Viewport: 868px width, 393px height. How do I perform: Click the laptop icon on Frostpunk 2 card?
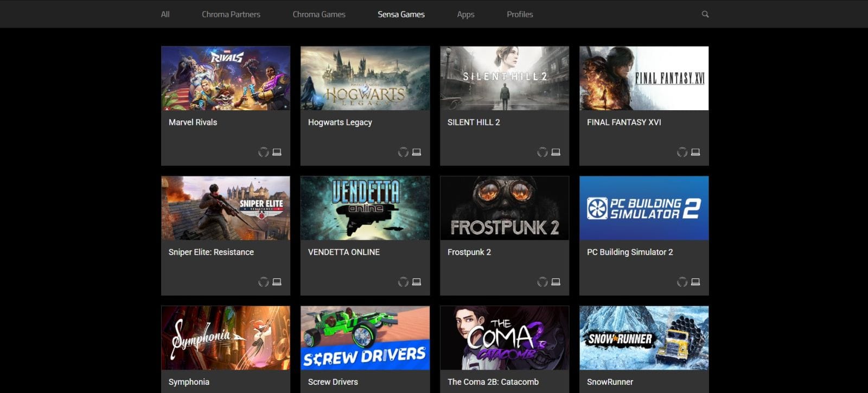tap(556, 282)
